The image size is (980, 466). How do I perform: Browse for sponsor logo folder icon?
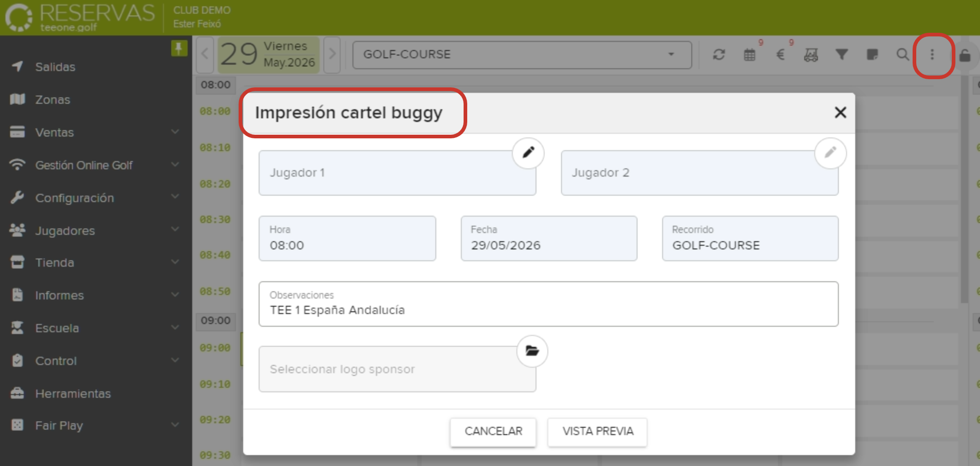[x=532, y=351]
